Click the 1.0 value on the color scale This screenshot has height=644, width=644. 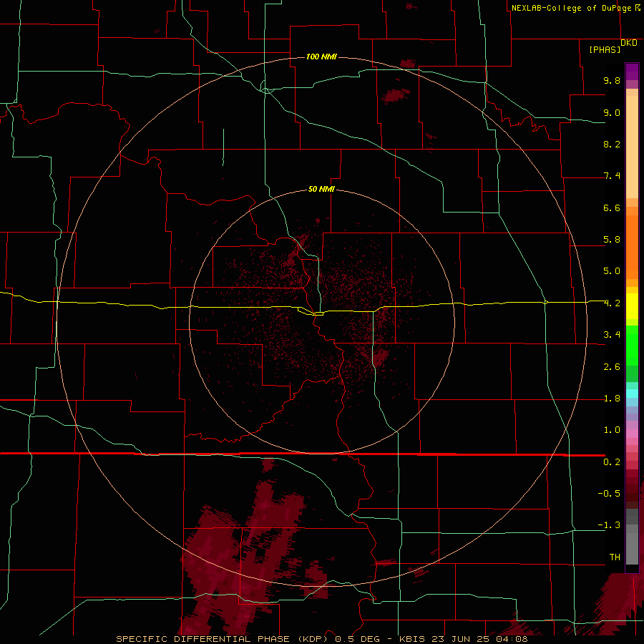612,430
